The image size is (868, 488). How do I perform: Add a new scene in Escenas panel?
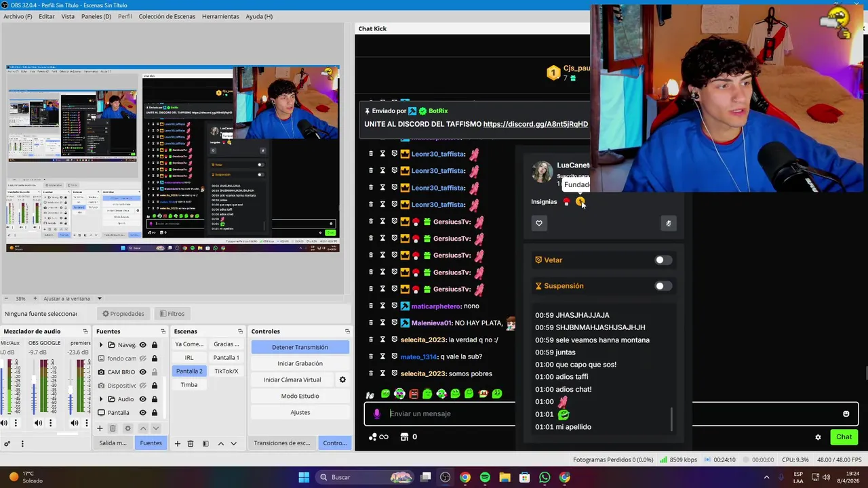click(177, 443)
